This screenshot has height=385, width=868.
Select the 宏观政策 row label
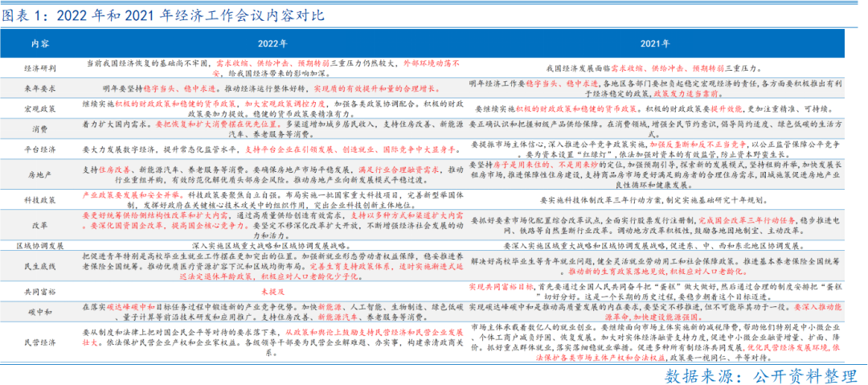(39, 107)
